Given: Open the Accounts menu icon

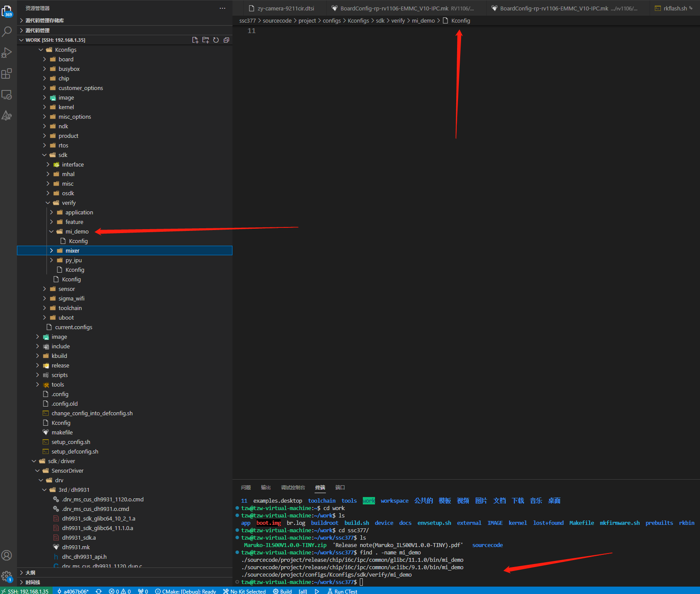Looking at the screenshot, I should click(x=7, y=555).
